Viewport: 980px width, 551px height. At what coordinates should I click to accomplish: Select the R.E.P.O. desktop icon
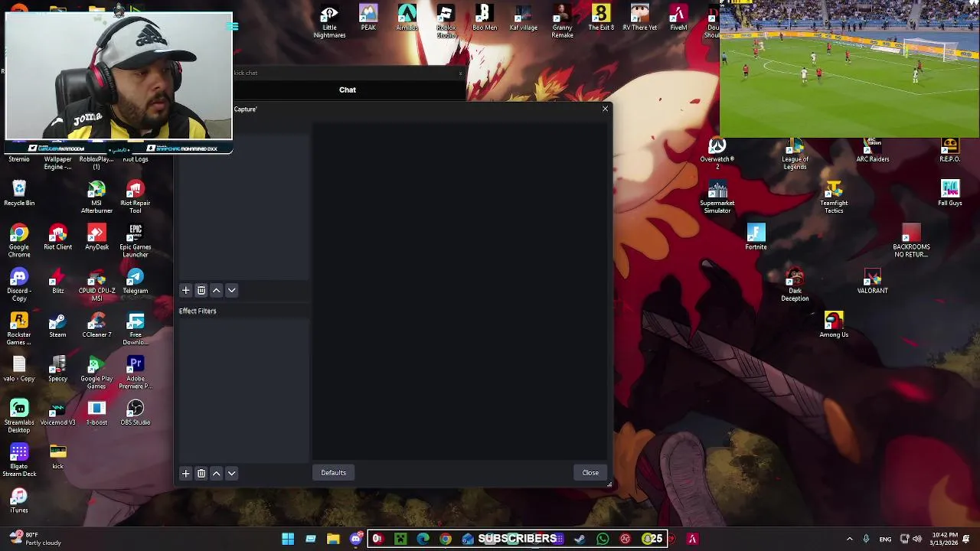click(x=950, y=149)
